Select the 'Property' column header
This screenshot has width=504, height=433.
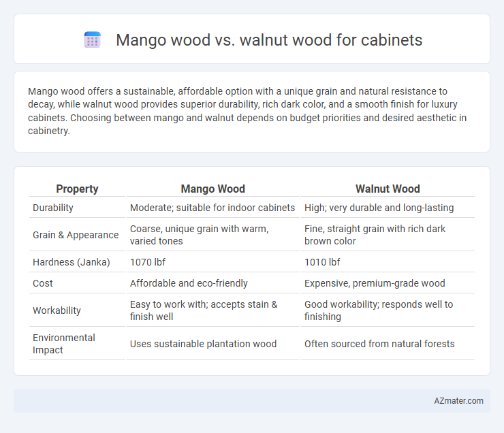coord(77,189)
